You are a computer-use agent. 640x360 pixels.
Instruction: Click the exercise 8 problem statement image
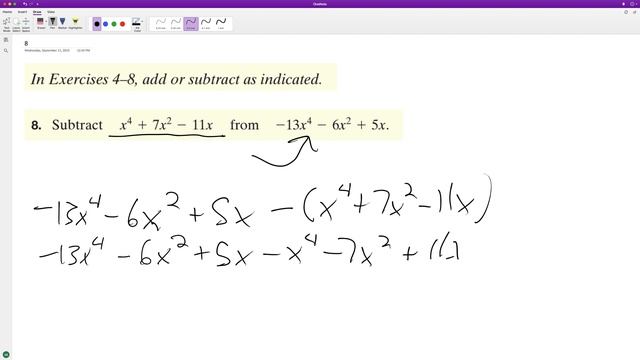[213, 125]
